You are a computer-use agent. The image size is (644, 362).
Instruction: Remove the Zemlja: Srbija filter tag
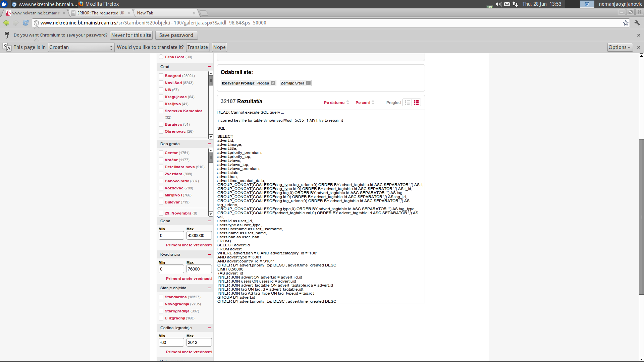pos(308,83)
